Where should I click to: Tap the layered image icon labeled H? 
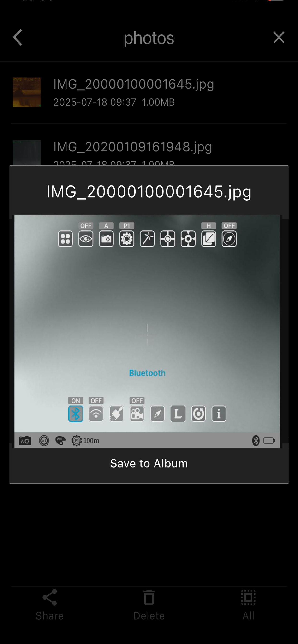[x=209, y=239]
